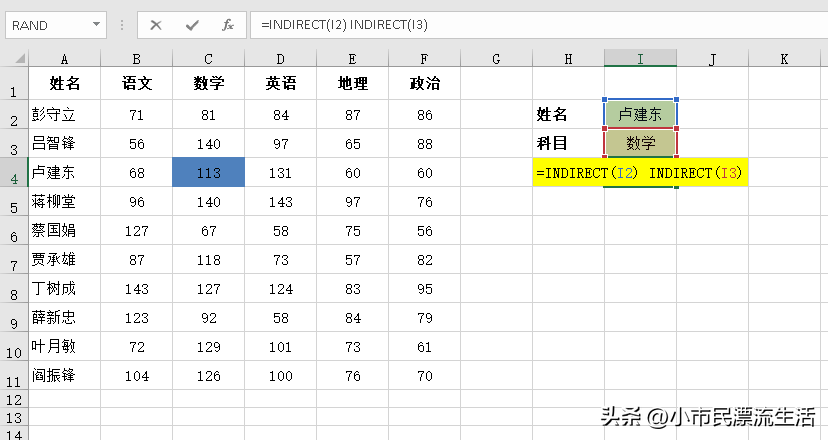This screenshot has width=828, height=440.
Task: Expand the Name Box dropdown arrow
Action: (x=96, y=24)
